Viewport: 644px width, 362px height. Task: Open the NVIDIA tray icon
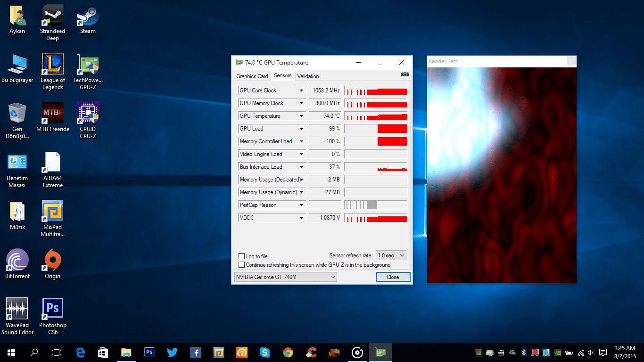click(558, 352)
